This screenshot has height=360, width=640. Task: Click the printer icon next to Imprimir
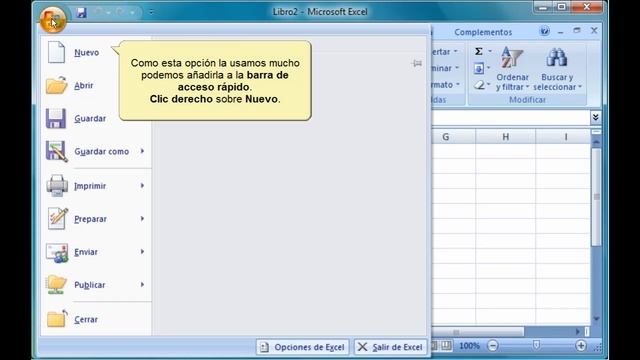(x=57, y=186)
